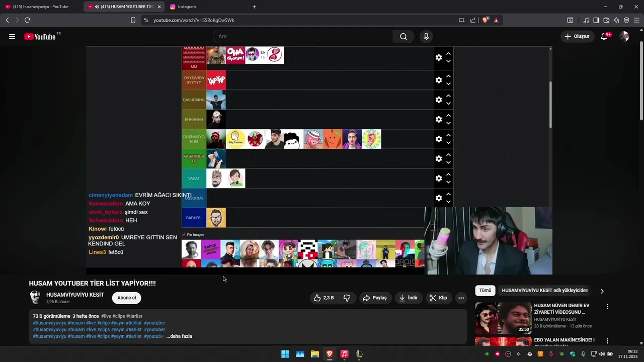This screenshot has height=362, width=644.
Task: Select HUSAMVİYUVİYU KESİT adlı yükleyiciden chip
Action: click(x=545, y=291)
